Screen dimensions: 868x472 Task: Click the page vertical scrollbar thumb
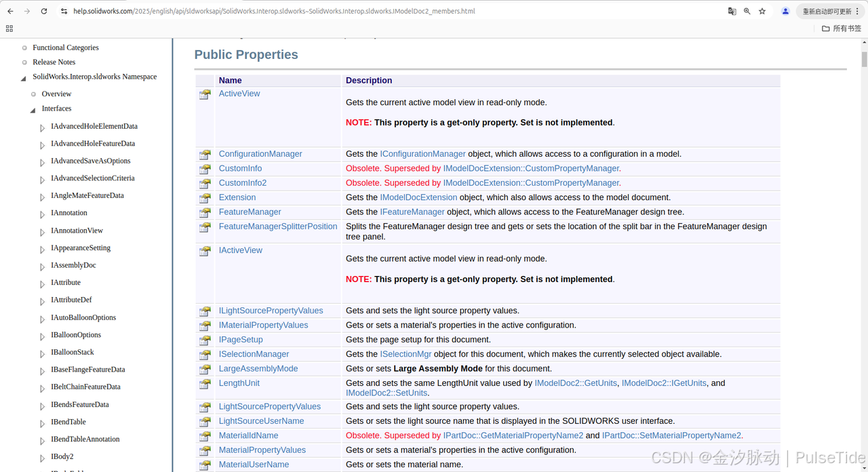(864, 59)
